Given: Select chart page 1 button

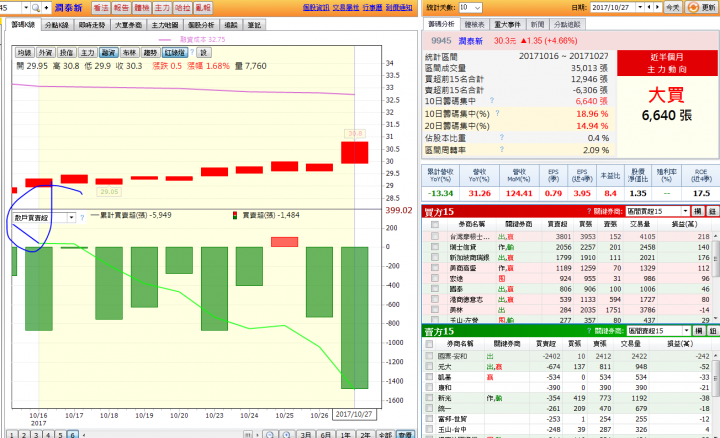Looking at the screenshot, I should click(12, 434).
